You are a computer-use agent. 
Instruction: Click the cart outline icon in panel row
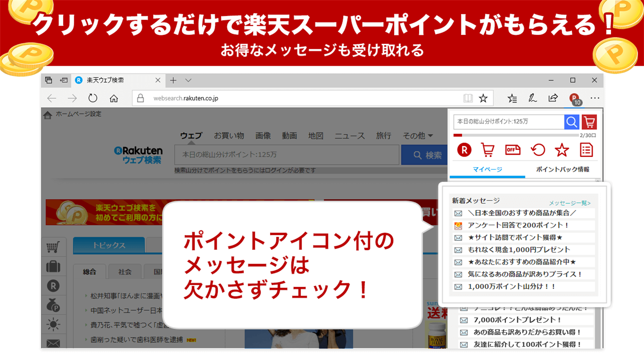(x=487, y=150)
